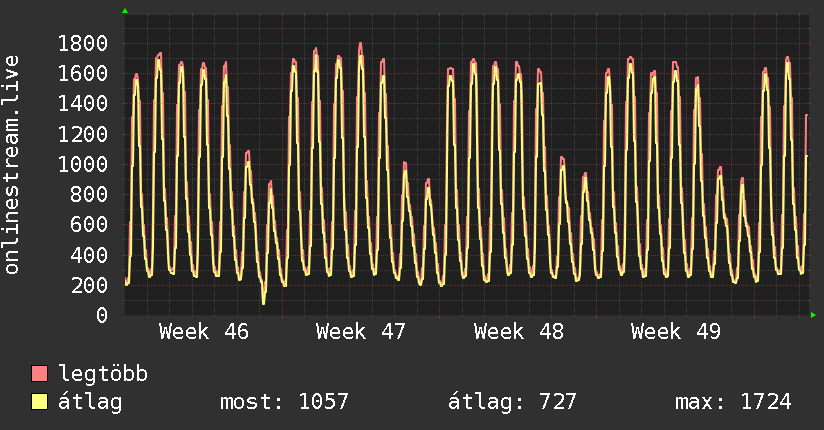
Task: Click the átlag: 727 statistic
Action: coord(512,402)
